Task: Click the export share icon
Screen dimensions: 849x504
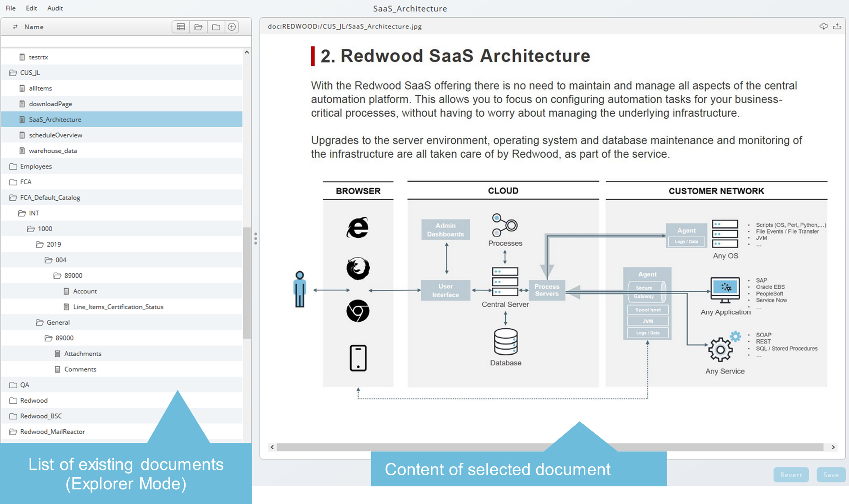Action: click(837, 26)
